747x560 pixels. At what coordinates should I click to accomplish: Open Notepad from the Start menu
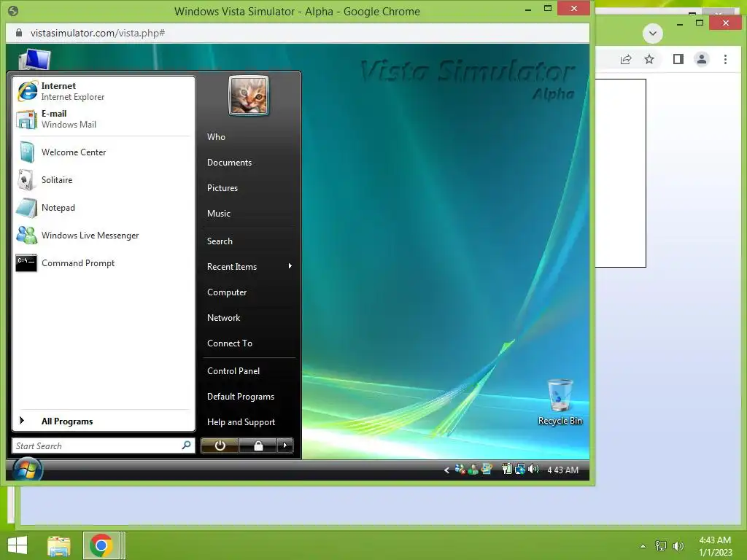[103, 208]
